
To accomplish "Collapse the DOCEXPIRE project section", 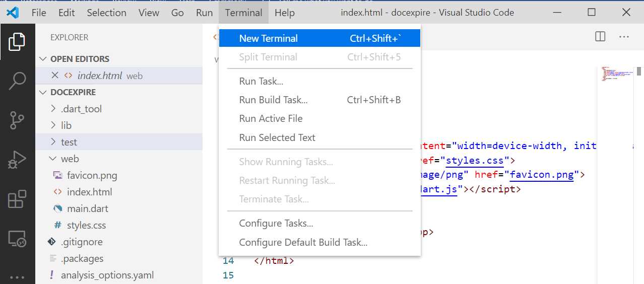I will [x=43, y=92].
